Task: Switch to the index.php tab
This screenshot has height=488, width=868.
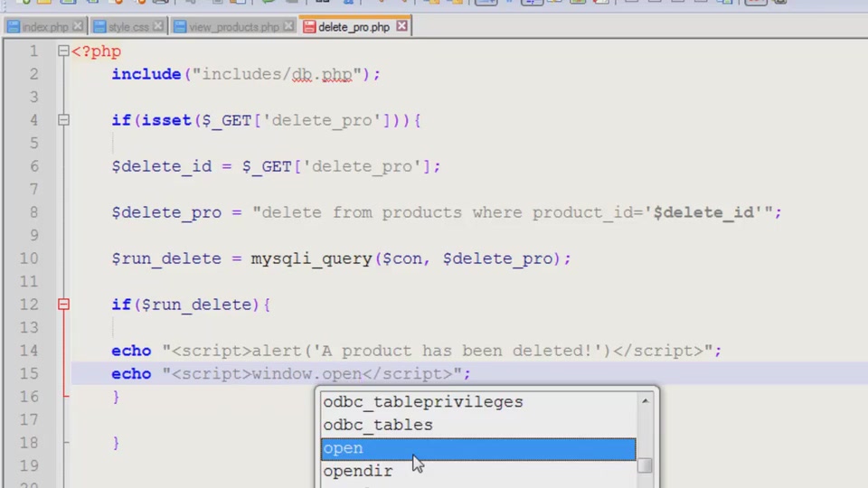Action: point(45,26)
